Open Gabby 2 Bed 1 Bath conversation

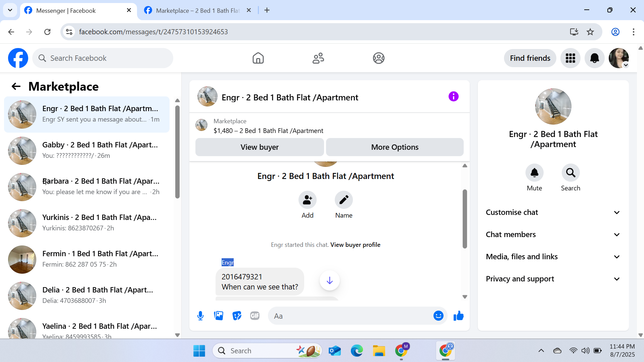(x=87, y=151)
